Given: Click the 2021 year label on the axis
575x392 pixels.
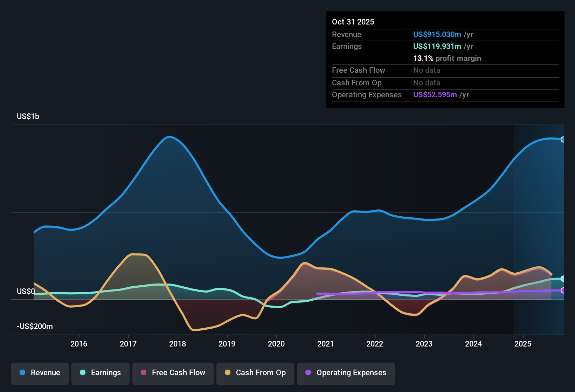Looking at the screenshot, I should (x=326, y=344).
